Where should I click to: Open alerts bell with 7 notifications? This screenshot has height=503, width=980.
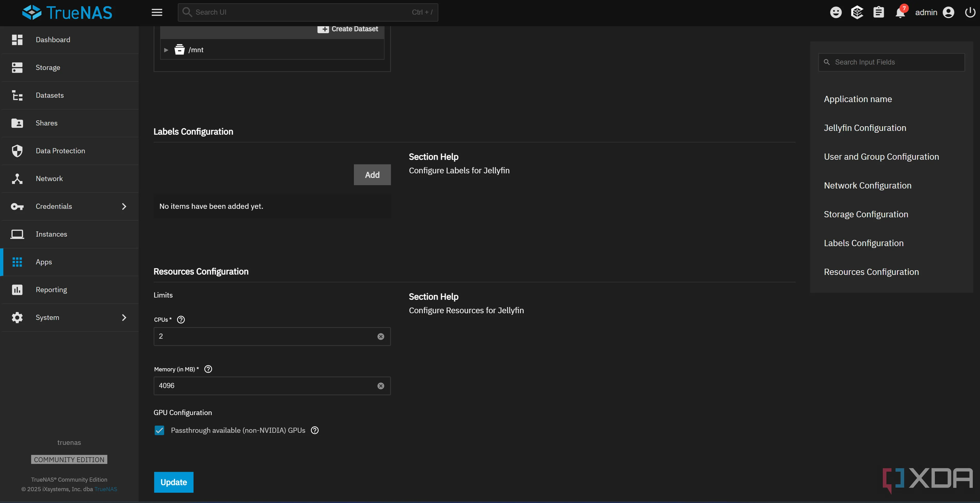(x=900, y=12)
